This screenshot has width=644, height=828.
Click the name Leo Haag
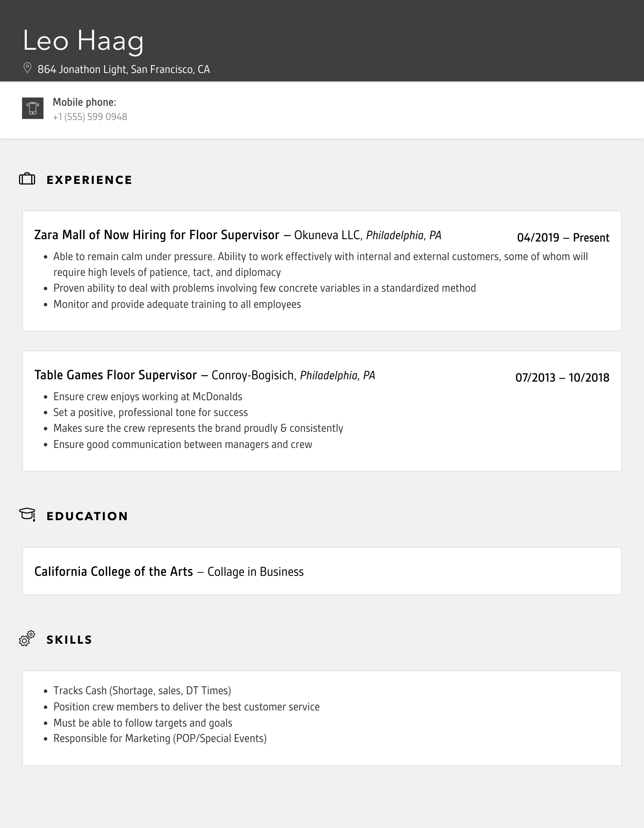tap(83, 40)
